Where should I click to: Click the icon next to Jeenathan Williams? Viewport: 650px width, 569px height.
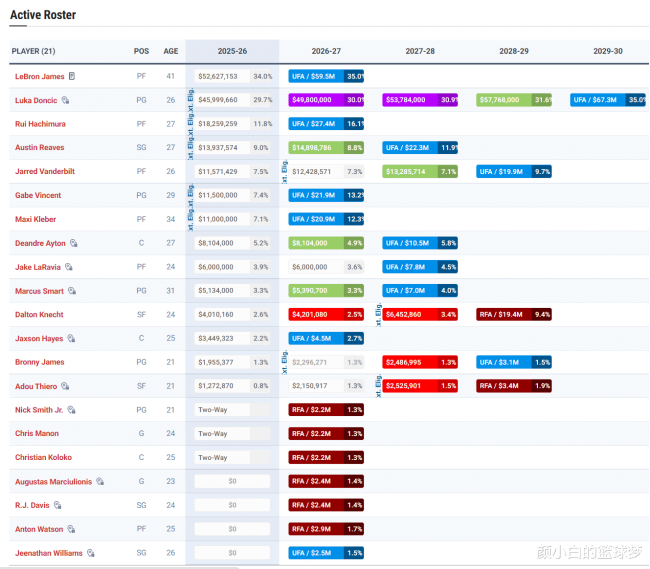pyautogui.click(x=91, y=552)
